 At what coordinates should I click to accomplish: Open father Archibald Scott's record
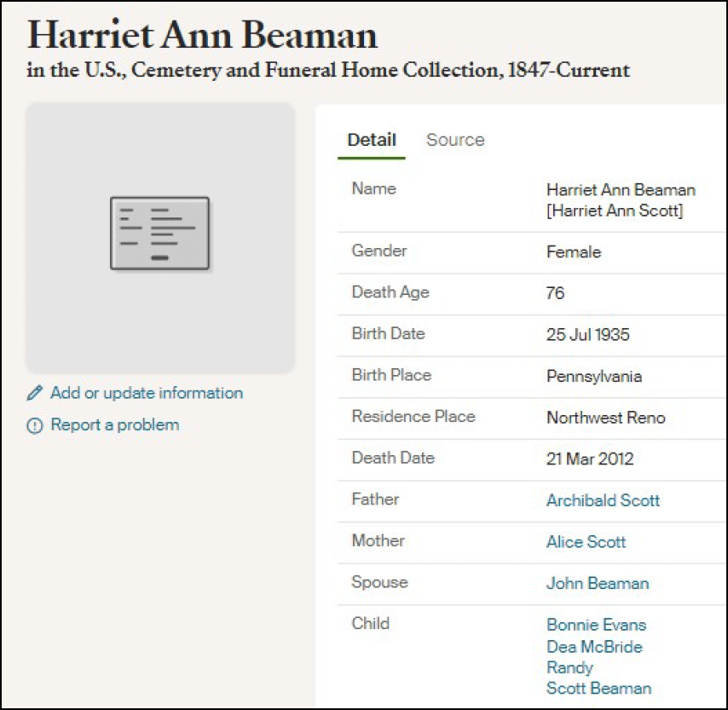point(603,500)
